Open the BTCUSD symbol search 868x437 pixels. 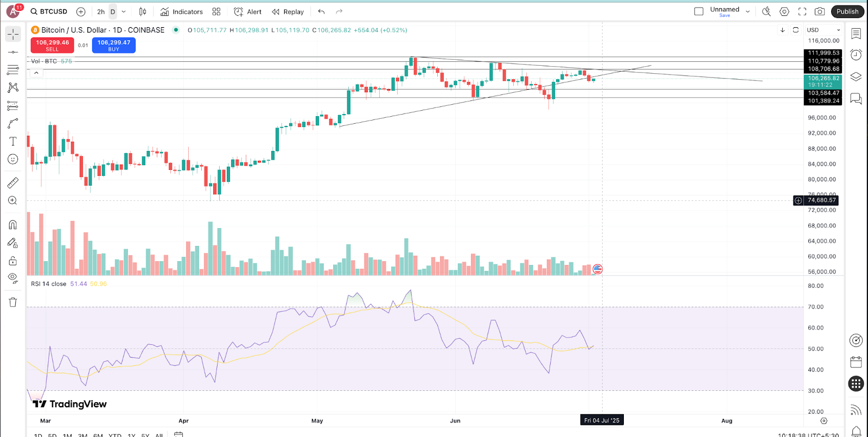pos(49,11)
